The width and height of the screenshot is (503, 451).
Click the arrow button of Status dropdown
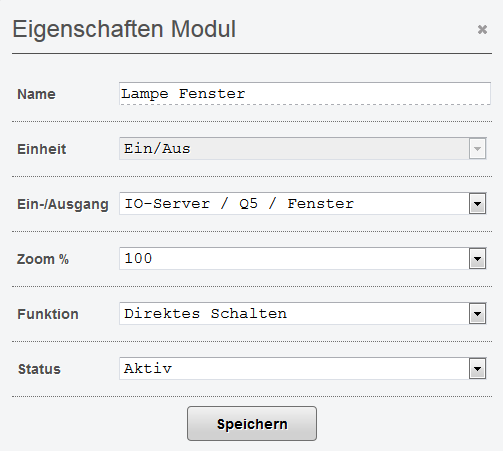coord(477,369)
